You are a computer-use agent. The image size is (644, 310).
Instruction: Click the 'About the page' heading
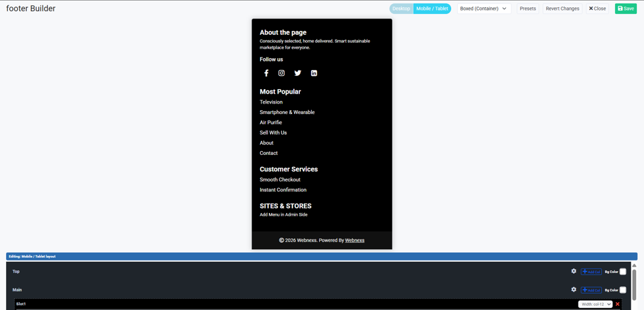pyautogui.click(x=283, y=32)
